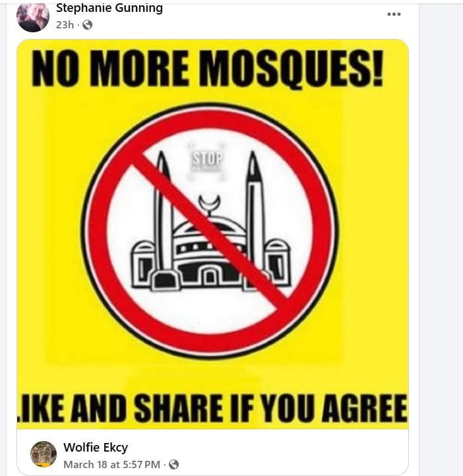This screenshot has width=463, height=476.
Task: Open the March 18 at 5:57 PM timestamp
Action: coord(111,465)
